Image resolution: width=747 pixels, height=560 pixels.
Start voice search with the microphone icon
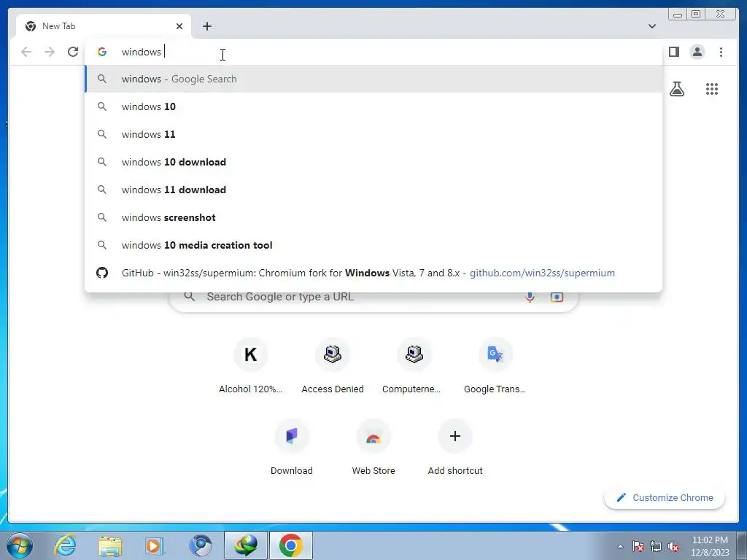tap(530, 297)
